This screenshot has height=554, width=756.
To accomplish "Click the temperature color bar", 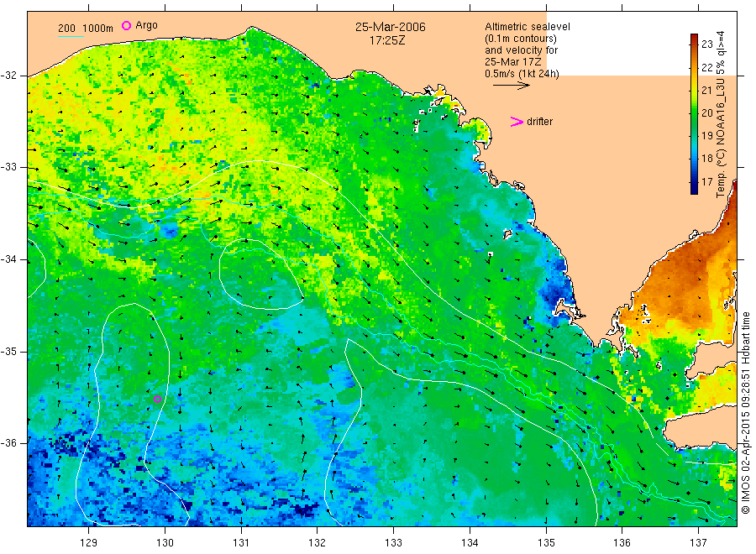I will (694, 113).
